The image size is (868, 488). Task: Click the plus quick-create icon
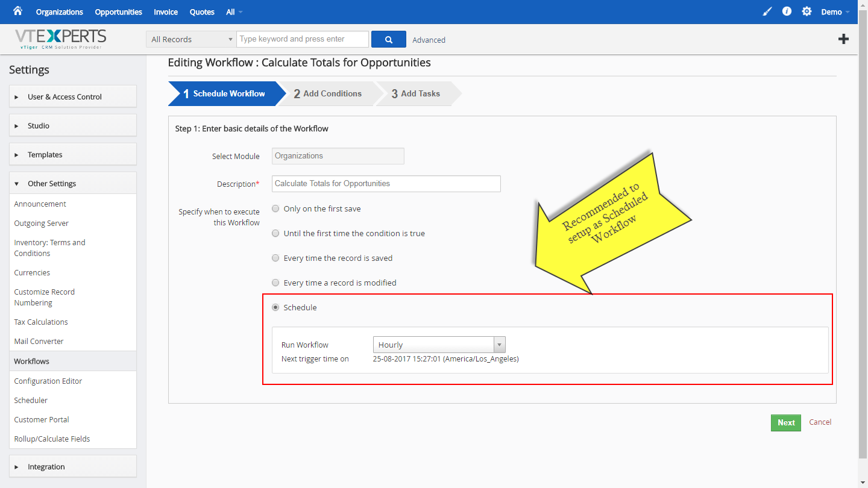click(844, 39)
